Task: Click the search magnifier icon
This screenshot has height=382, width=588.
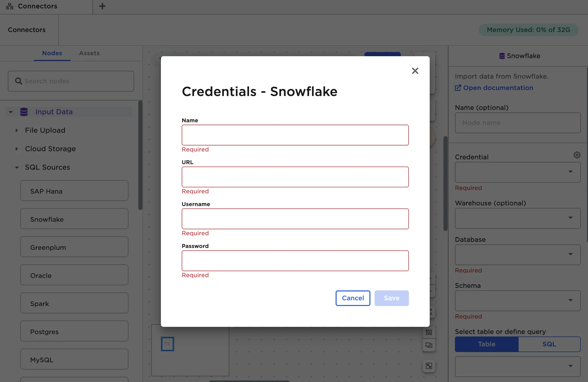Action: (18, 81)
